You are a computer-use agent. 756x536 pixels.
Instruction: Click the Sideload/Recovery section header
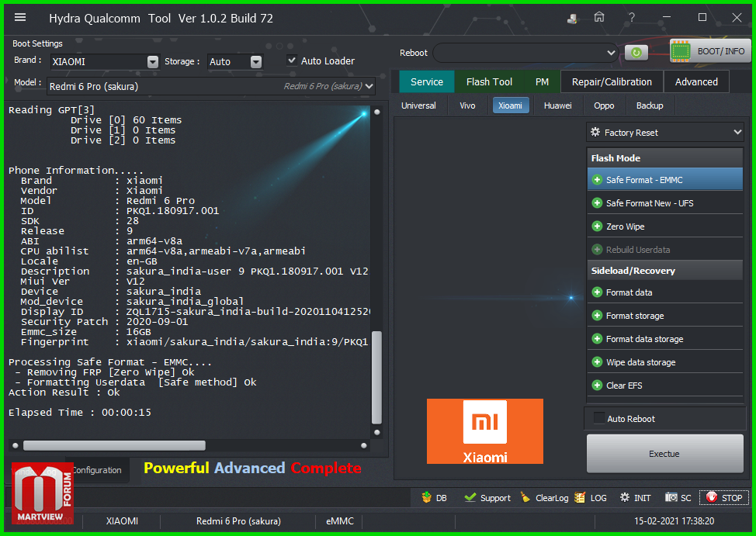coord(665,271)
